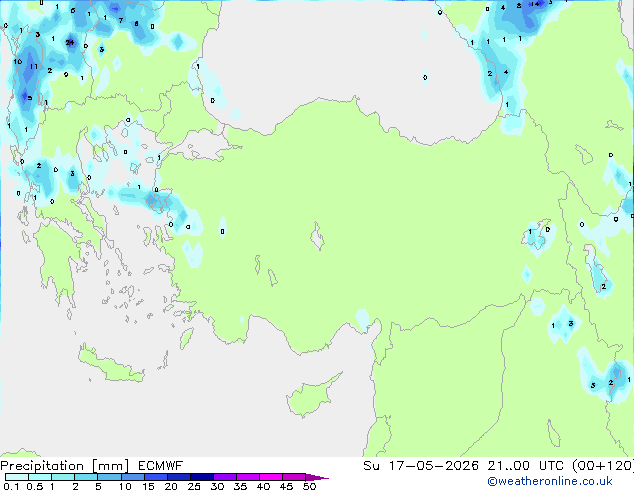634x490 pixels.
Task: Pick the 30–35 mm purple legend swatch
Action: (x=224, y=477)
